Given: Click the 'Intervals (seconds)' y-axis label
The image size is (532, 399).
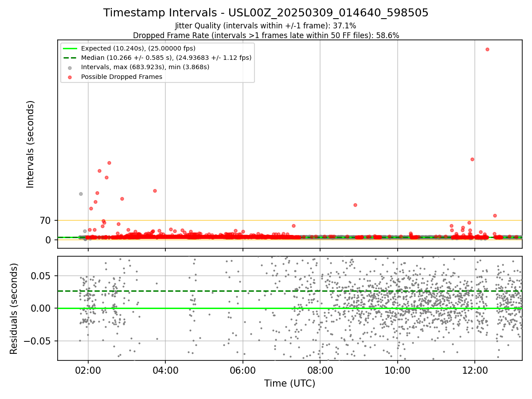Looking at the screenshot, I should point(31,144).
